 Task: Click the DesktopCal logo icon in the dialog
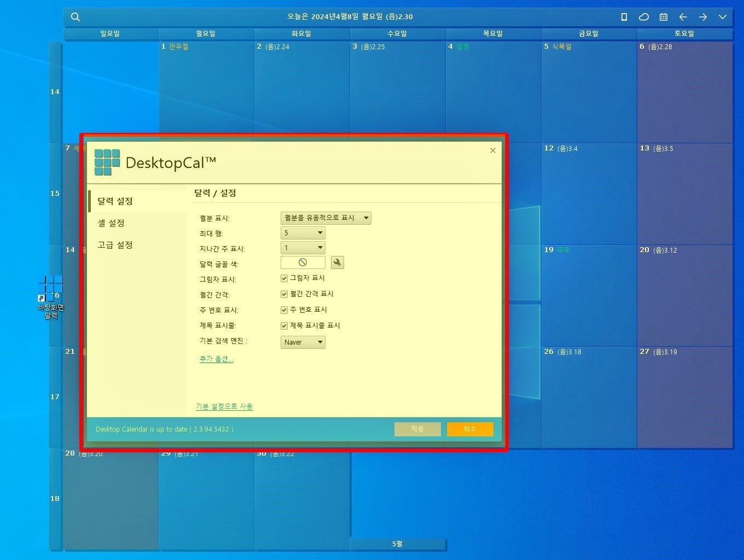107,162
